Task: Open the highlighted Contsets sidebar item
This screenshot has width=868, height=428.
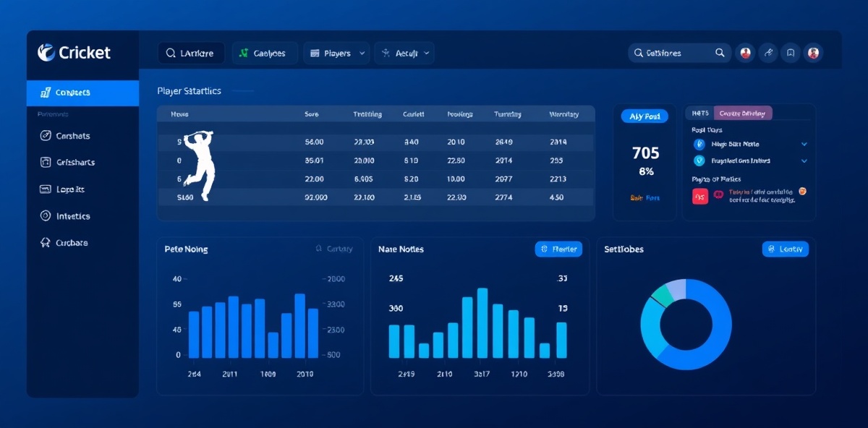Action: [82, 93]
